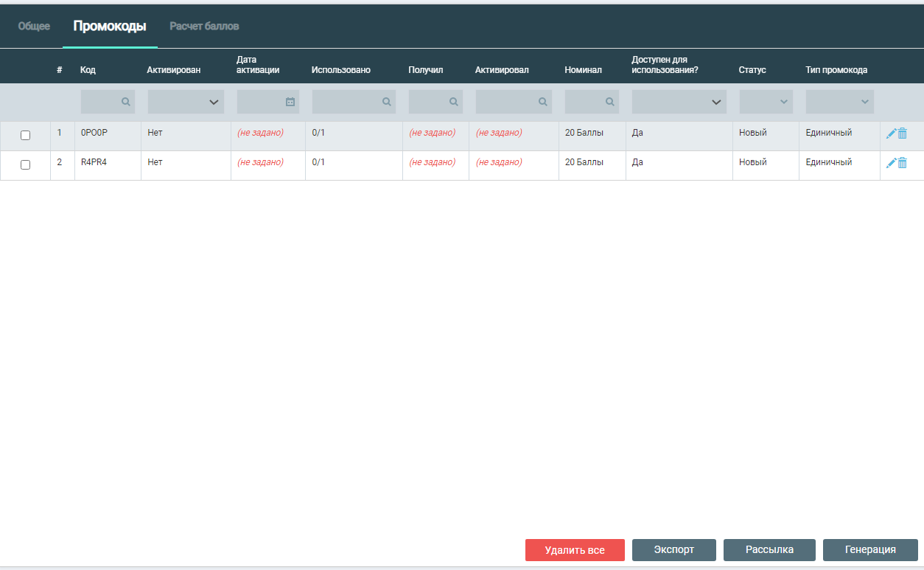Viewport: 924px width, 570px height.
Task: Delete promo code 0PO0P with trash icon
Action: (902, 133)
